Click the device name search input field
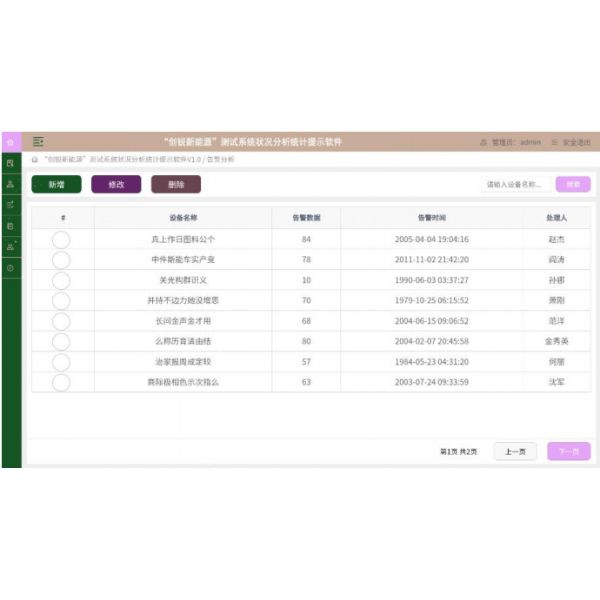The width and height of the screenshot is (600, 600). [515, 184]
